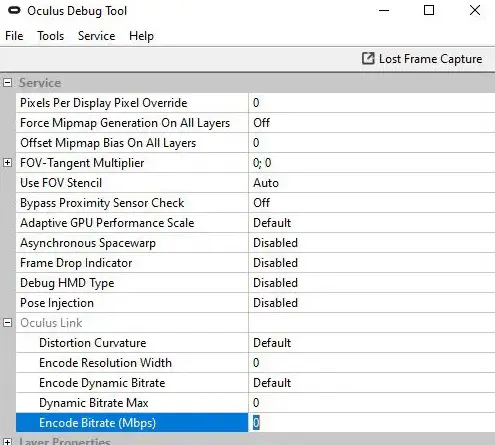Select Dynamic Bitrate Max row
495x445 pixels.
132,403
